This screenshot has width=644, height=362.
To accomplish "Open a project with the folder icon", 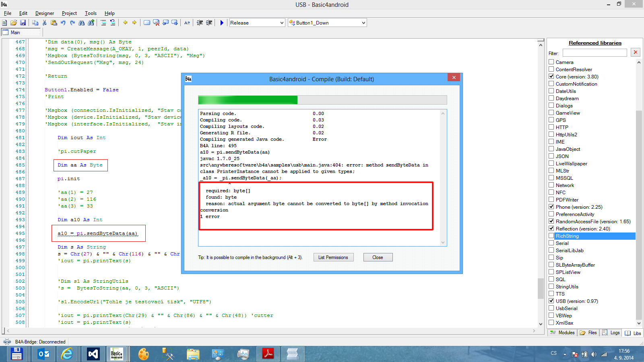I will (x=14, y=23).
